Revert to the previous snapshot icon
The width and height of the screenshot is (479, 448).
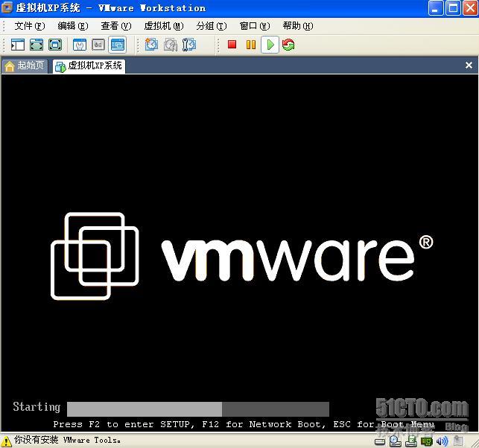170,45
